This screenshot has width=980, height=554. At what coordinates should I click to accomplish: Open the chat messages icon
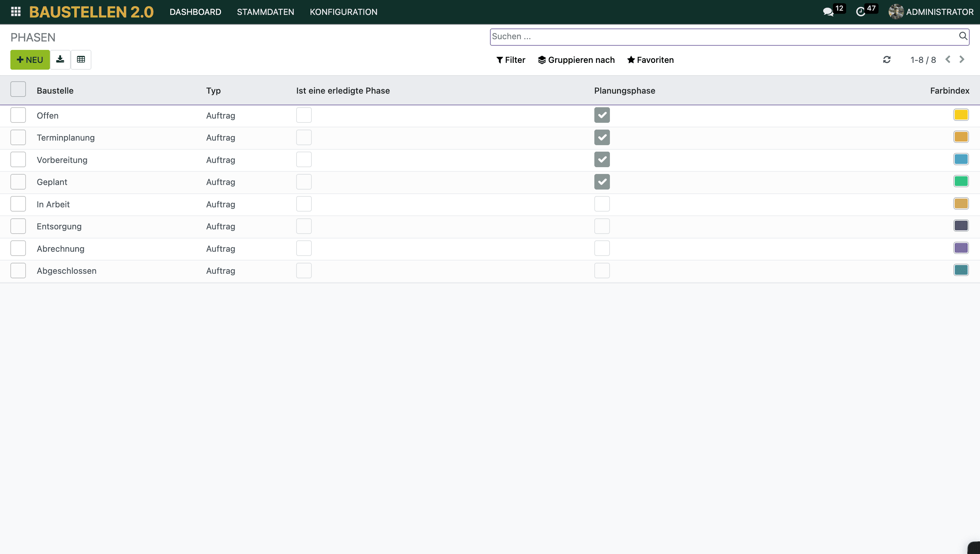coord(828,12)
